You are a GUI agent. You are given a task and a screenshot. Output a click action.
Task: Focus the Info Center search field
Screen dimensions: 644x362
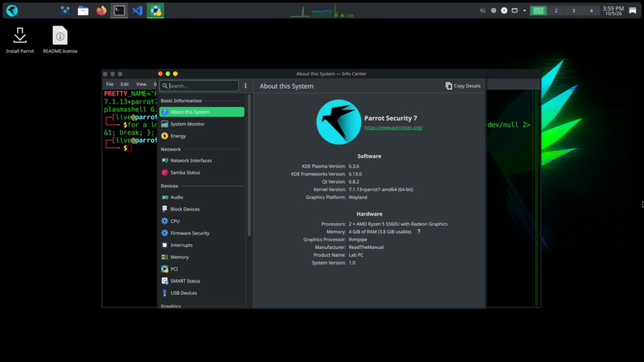[x=199, y=85]
